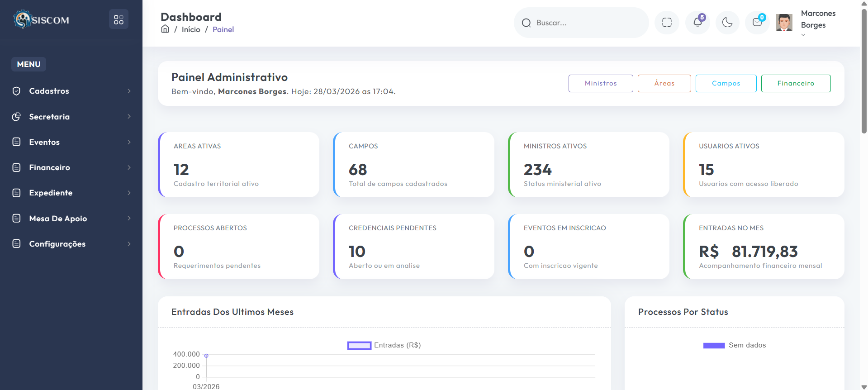This screenshot has height=390, width=868.
Task: Open notifications bell icon
Action: click(697, 23)
